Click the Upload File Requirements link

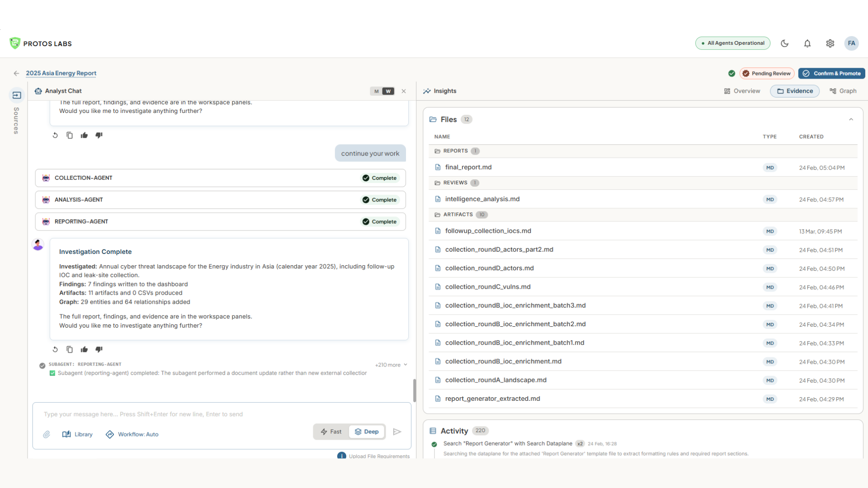pyautogui.click(x=379, y=456)
